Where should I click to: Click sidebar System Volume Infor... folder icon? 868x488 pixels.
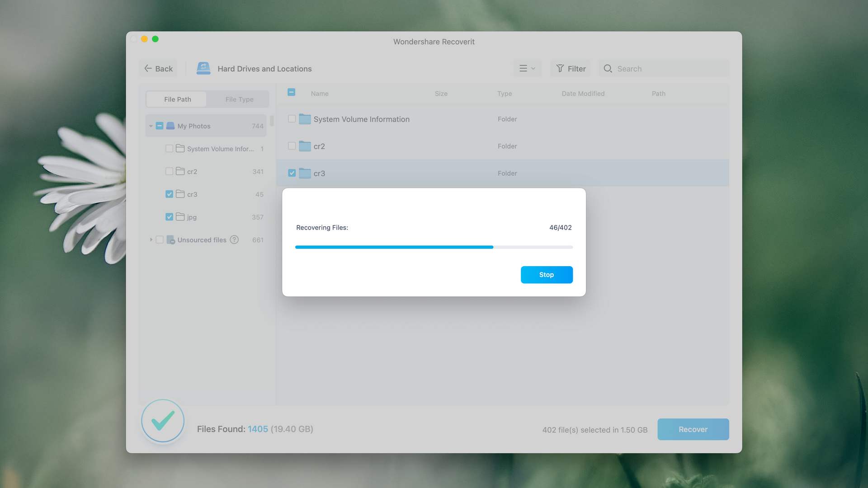click(x=180, y=148)
